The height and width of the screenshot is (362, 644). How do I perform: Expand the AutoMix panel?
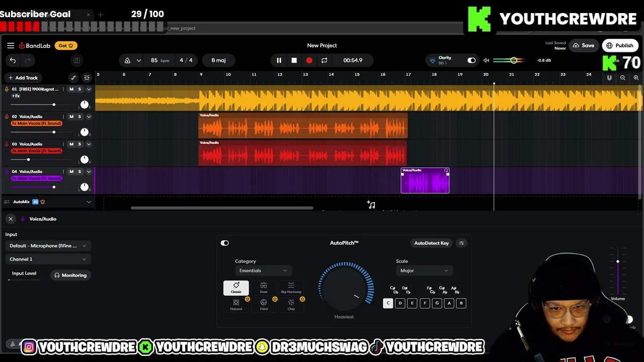tap(89, 202)
